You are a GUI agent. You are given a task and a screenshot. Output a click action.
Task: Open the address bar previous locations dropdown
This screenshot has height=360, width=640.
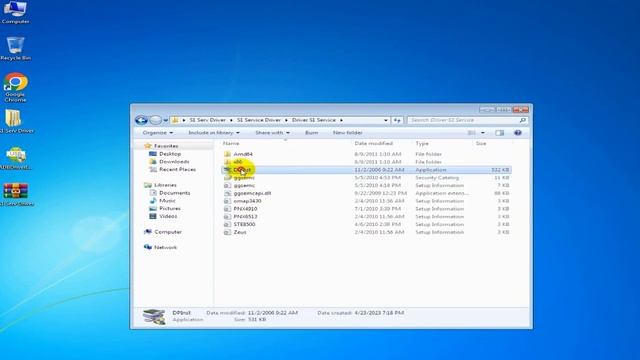386,120
